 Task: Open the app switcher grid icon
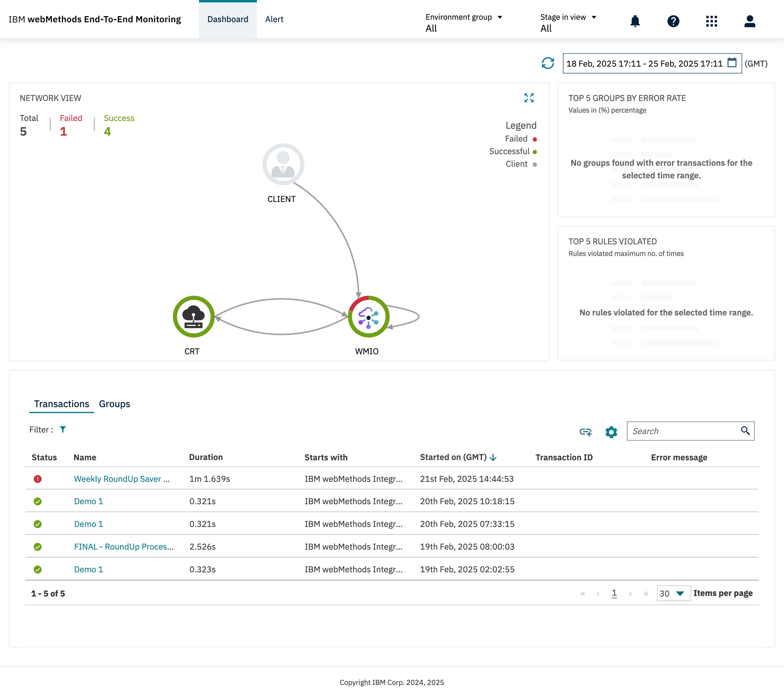click(711, 21)
